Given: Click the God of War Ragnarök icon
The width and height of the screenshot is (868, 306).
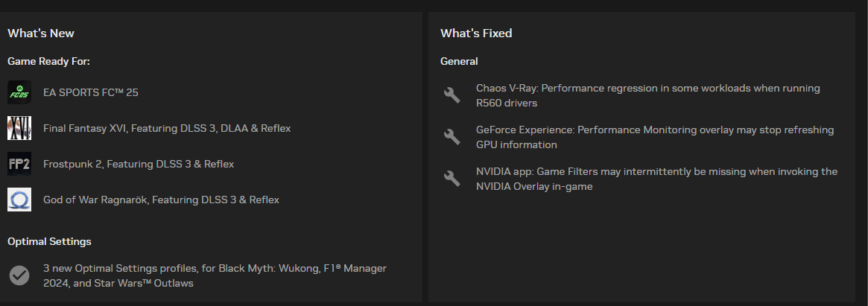Looking at the screenshot, I should [19, 200].
